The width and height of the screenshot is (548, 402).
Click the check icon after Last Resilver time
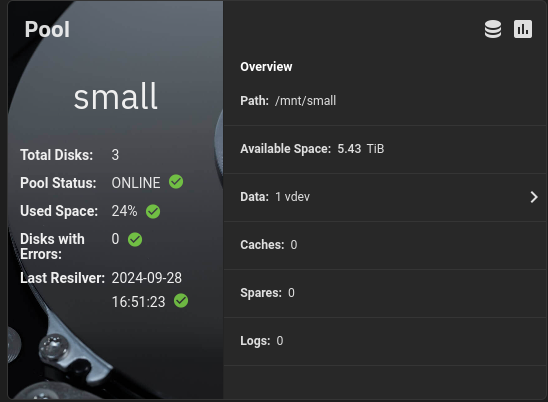click(181, 301)
